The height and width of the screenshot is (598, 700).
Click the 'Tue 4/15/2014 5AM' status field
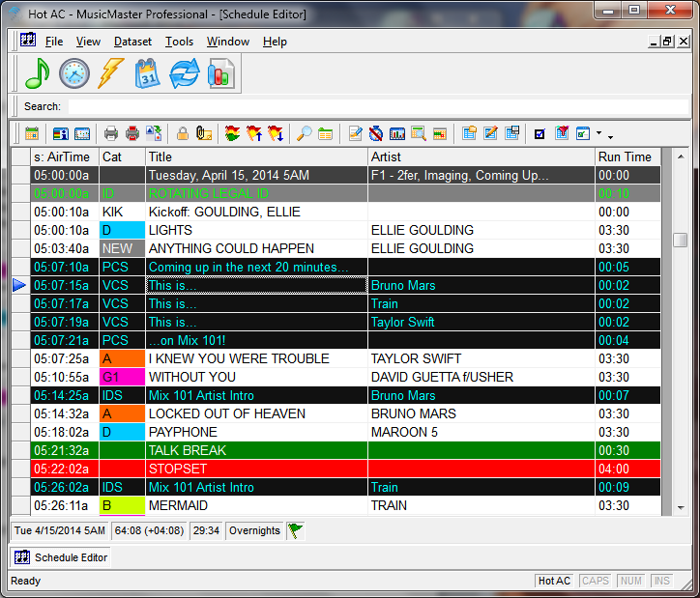[59, 530]
